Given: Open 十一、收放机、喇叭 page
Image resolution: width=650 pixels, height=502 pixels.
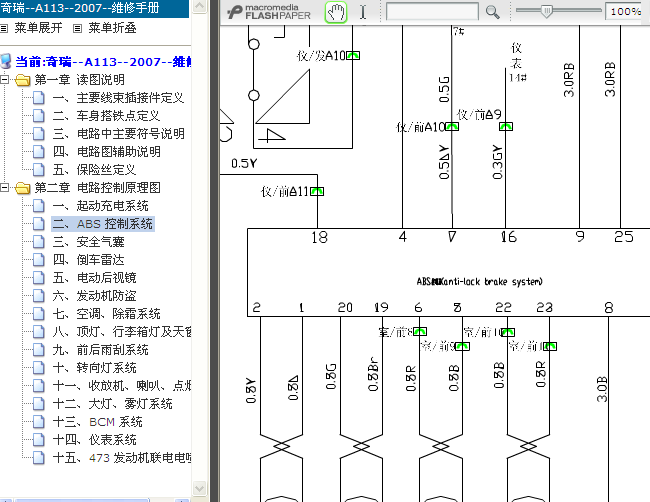Looking at the screenshot, I should (x=122, y=386).
